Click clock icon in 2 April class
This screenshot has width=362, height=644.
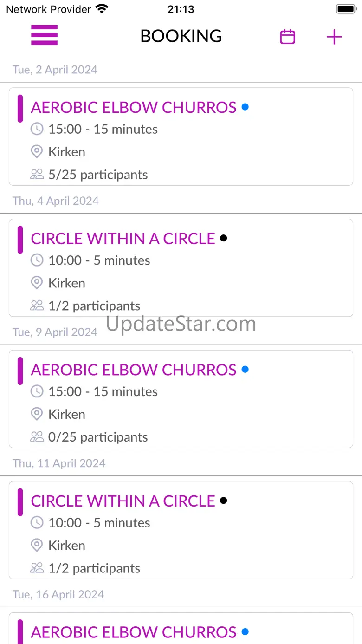pos(37,129)
